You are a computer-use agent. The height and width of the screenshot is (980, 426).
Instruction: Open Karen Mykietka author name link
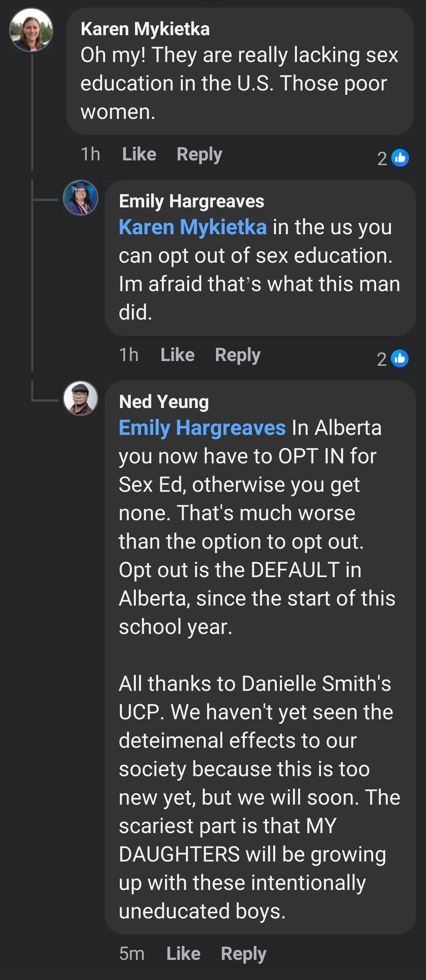[145, 29]
